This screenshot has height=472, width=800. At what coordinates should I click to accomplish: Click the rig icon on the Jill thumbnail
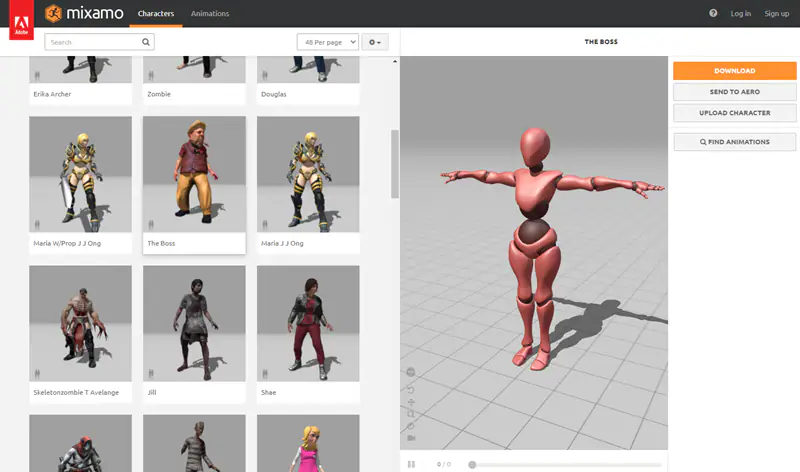click(x=151, y=374)
